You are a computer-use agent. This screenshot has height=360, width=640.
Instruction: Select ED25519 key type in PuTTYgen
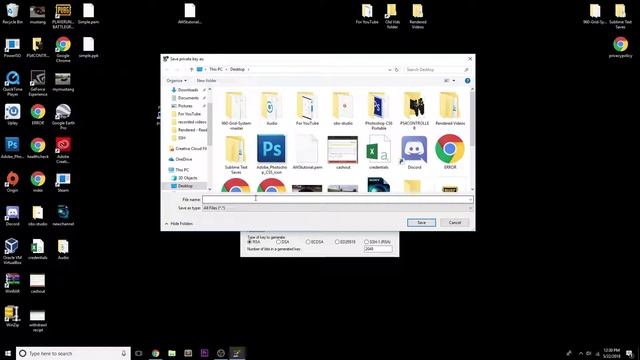(345, 242)
